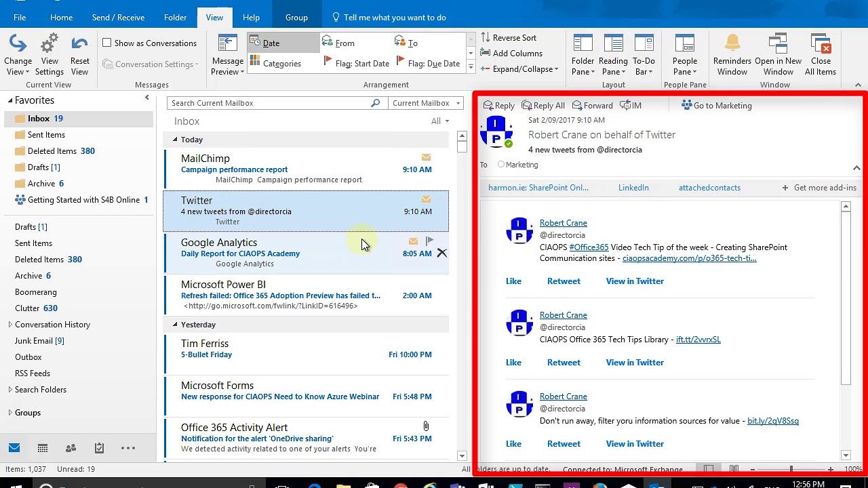Collapse the Favorites section
The image size is (868, 488).
[10, 100]
